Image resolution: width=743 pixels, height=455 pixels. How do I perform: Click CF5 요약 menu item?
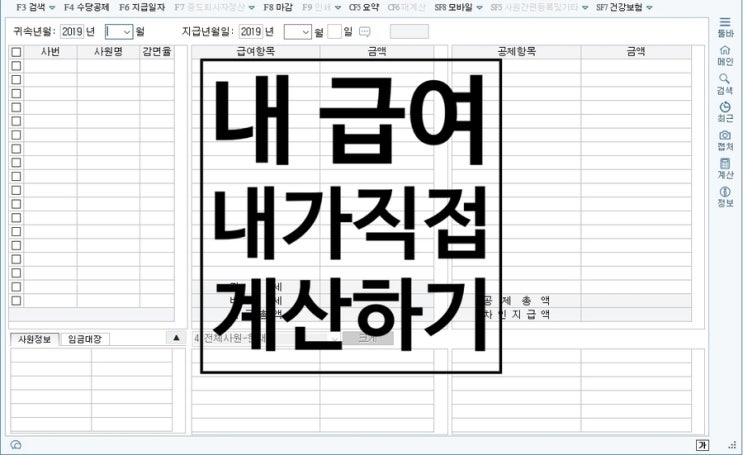(x=364, y=8)
